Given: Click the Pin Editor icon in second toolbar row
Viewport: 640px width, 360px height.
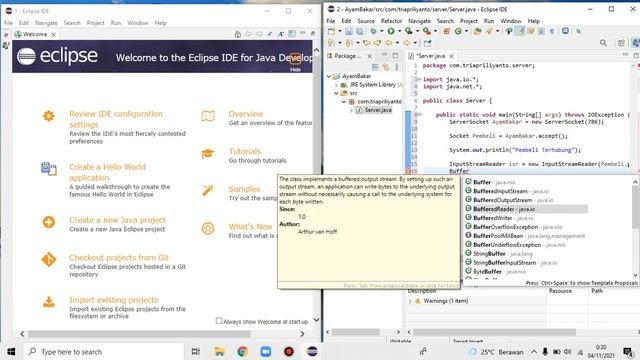Looking at the screenshot, I should click(427, 42).
